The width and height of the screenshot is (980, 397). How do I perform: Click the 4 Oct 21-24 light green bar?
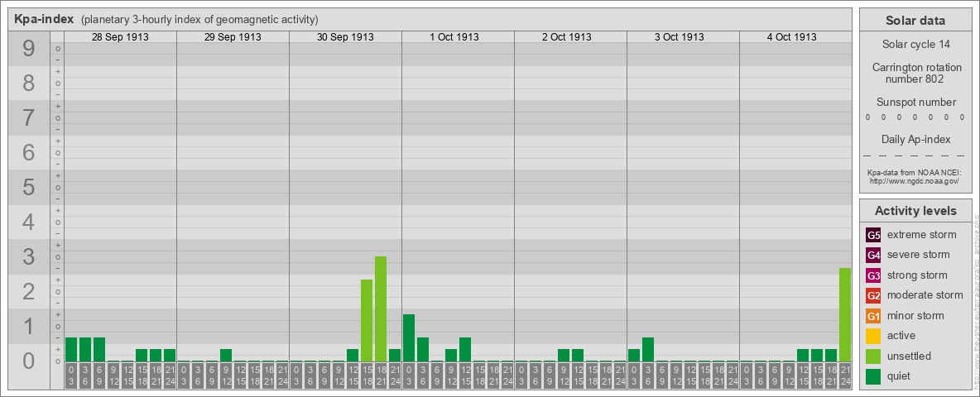[x=845, y=314]
